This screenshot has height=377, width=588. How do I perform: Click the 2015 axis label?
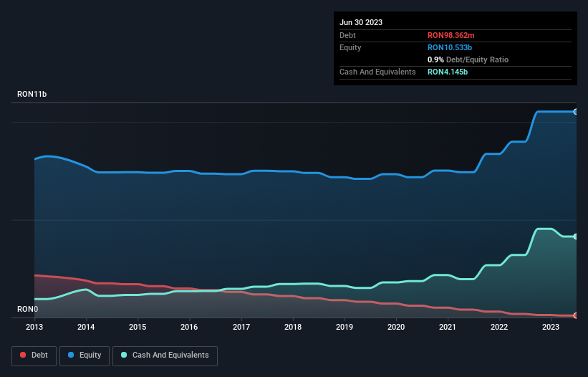pyautogui.click(x=138, y=327)
